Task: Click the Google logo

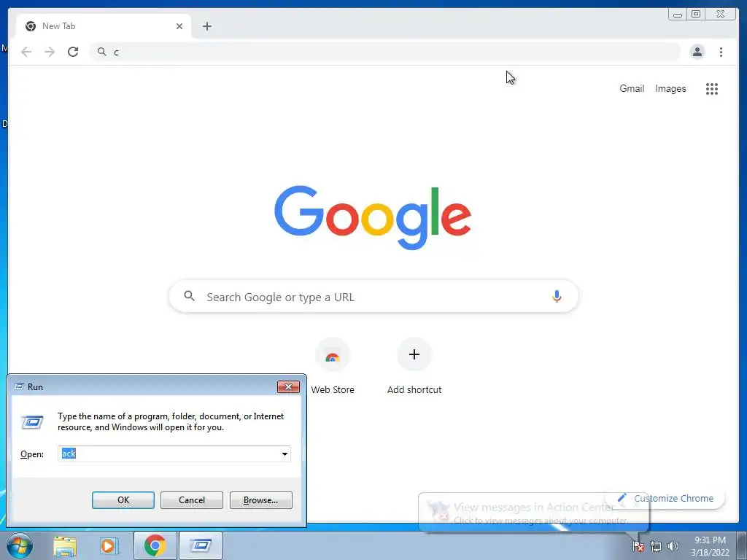Action: point(373,217)
